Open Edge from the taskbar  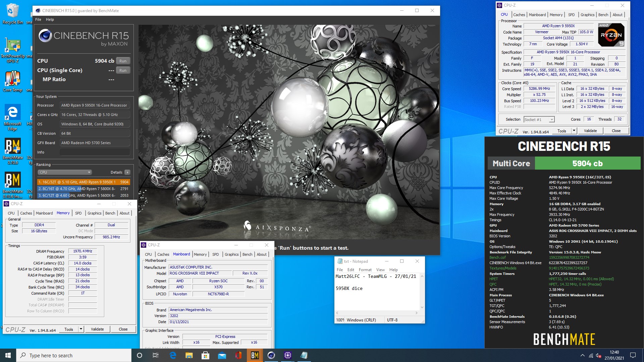(x=173, y=355)
